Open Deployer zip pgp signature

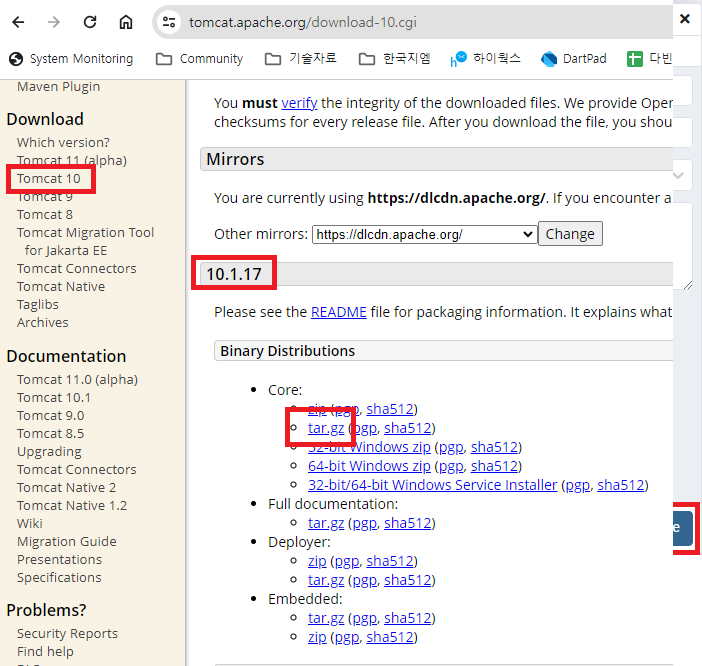(x=347, y=562)
